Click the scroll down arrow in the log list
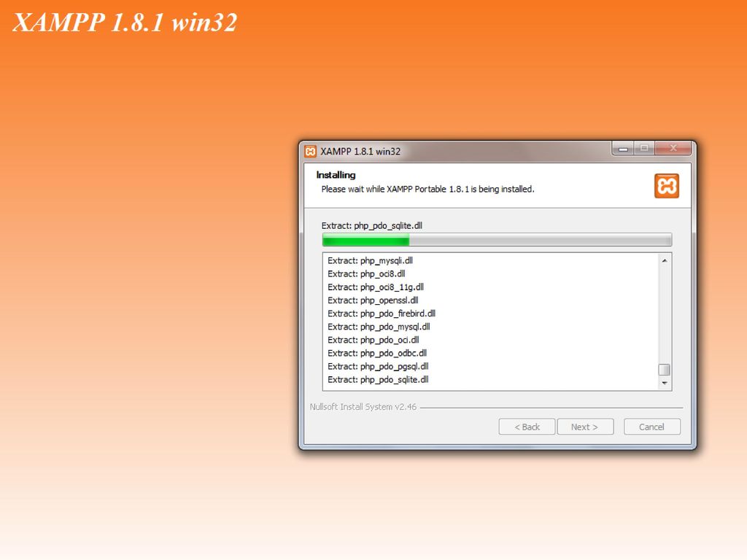 tap(664, 383)
